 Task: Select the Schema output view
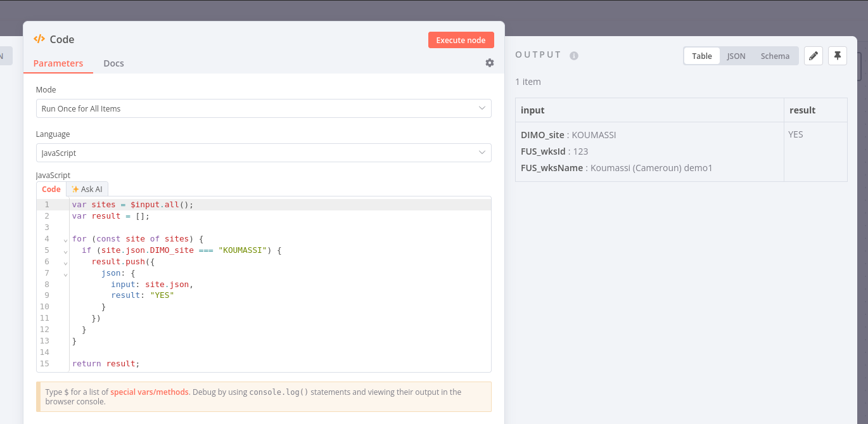pyautogui.click(x=775, y=56)
